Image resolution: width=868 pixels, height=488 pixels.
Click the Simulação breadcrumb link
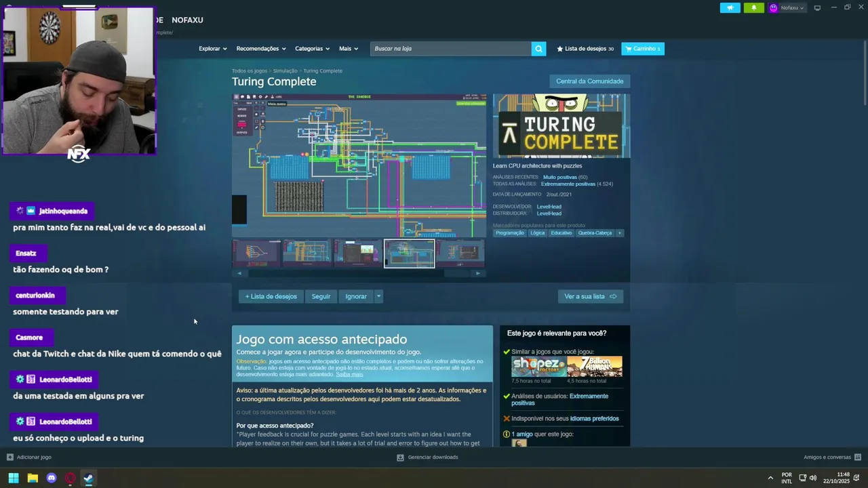[285, 70]
